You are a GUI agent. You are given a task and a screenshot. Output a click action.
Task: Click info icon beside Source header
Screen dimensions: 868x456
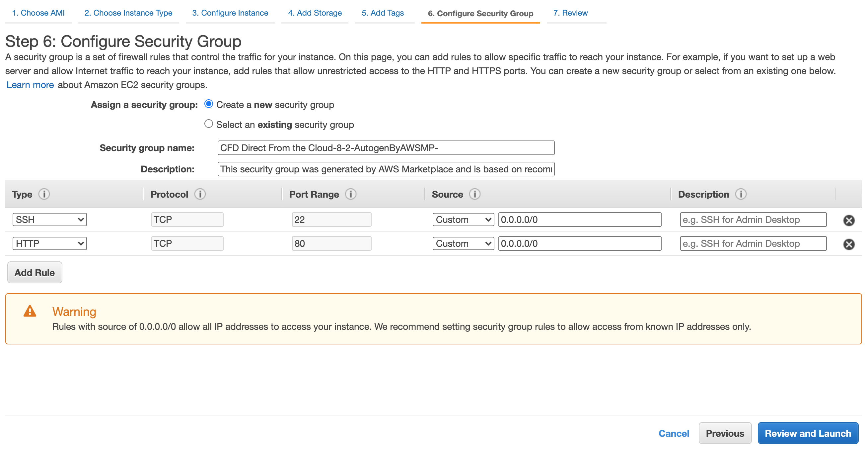point(474,194)
